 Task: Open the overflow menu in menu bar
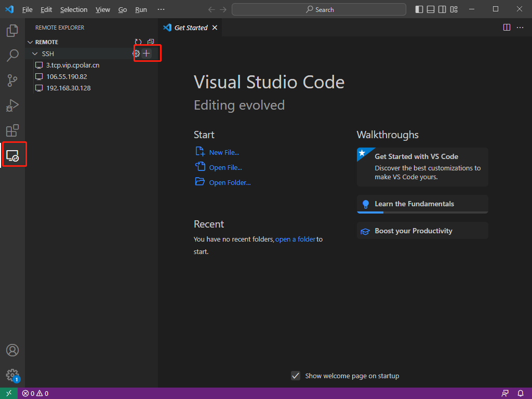[x=161, y=9]
